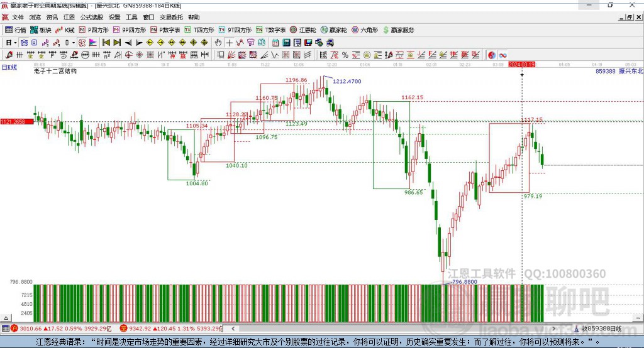Click the last yellow diamond arrow icon

[x=204, y=43]
